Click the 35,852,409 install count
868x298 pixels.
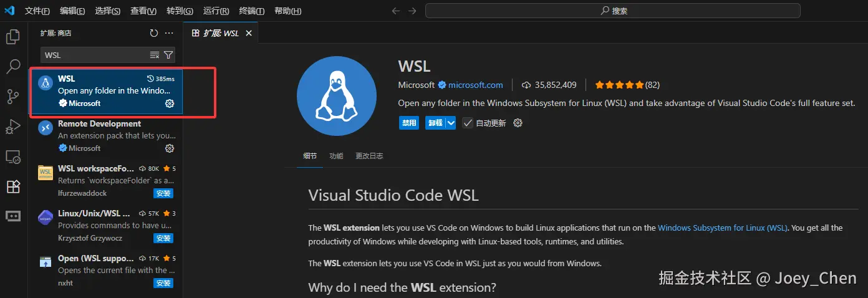[x=549, y=85]
